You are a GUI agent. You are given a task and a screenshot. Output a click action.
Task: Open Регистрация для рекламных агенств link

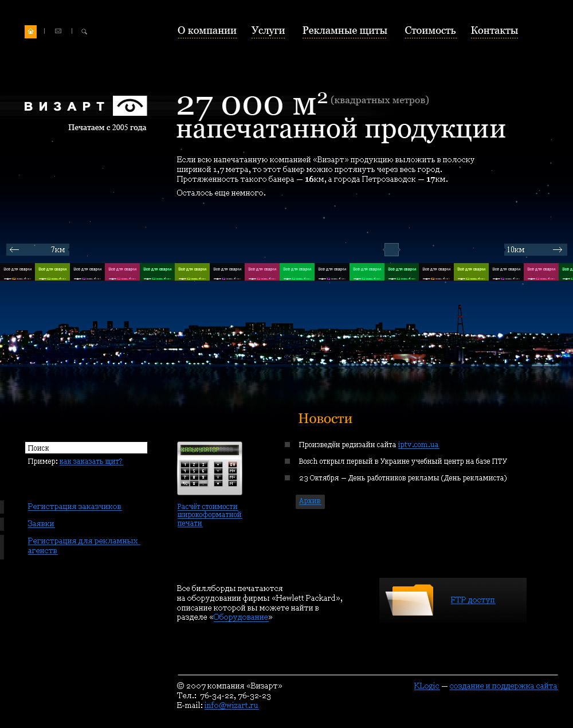click(x=84, y=546)
